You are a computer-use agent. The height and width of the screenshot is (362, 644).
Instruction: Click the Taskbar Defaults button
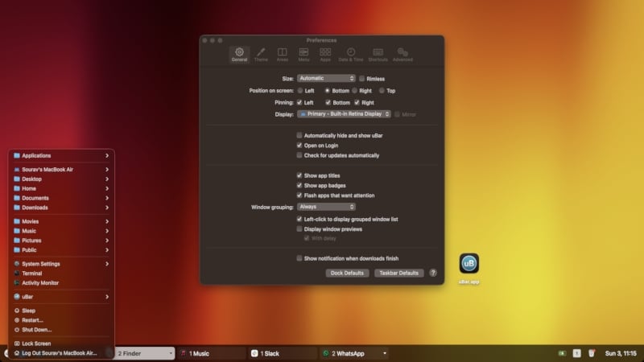coord(398,273)
